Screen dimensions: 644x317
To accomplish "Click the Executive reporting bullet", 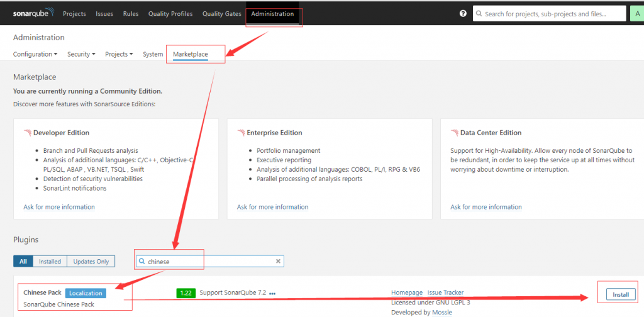I will [284, 160].
